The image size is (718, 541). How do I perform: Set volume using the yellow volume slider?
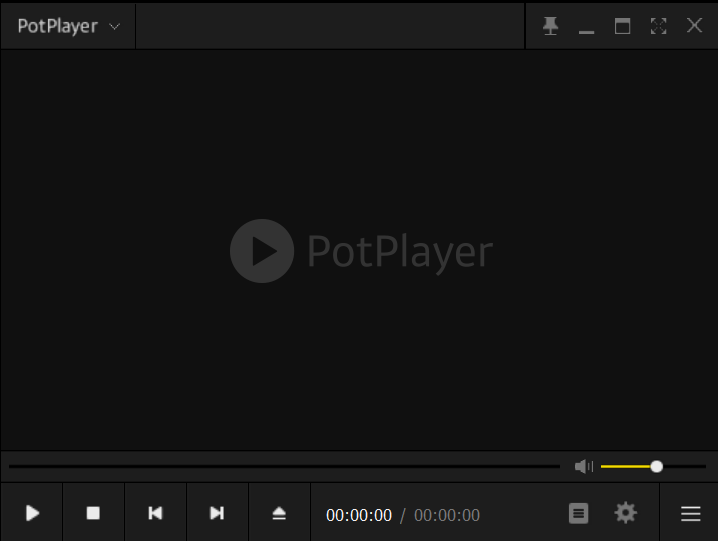[x=653, y=466]
